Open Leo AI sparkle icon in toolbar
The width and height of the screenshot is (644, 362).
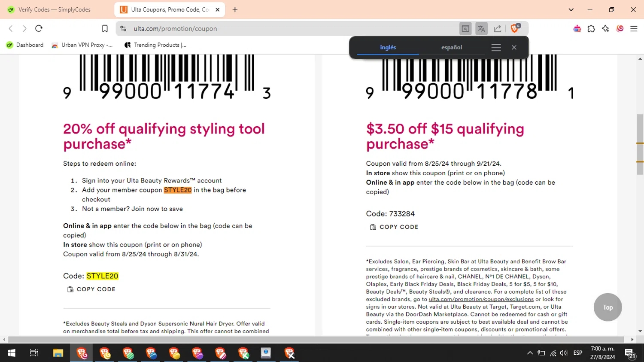tap(605, 29)
